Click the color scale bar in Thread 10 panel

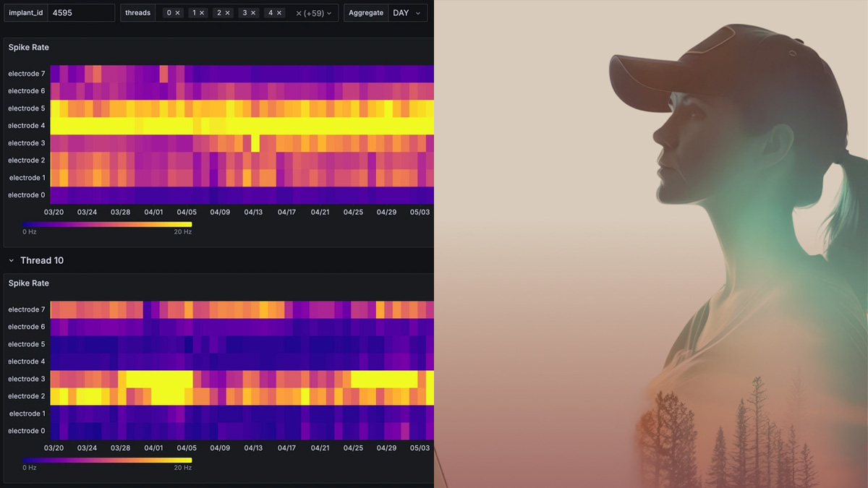pyautogui.click(x=107, y=460)
